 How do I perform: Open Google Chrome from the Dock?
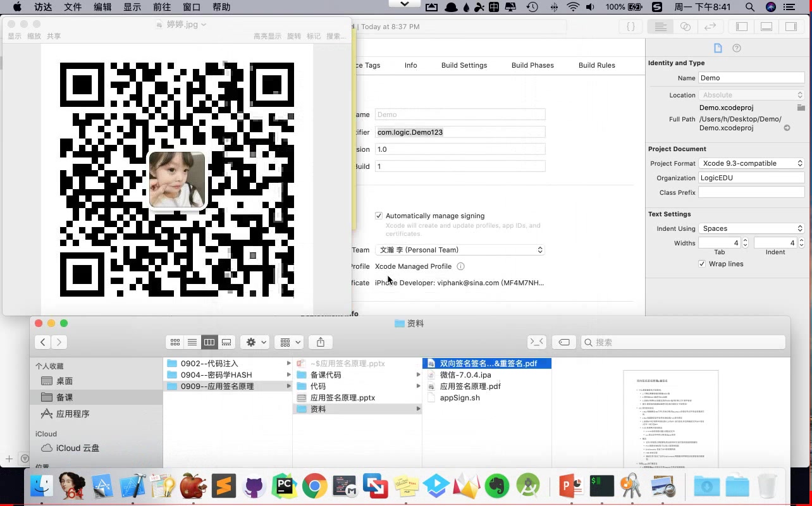tap(314, 486)
